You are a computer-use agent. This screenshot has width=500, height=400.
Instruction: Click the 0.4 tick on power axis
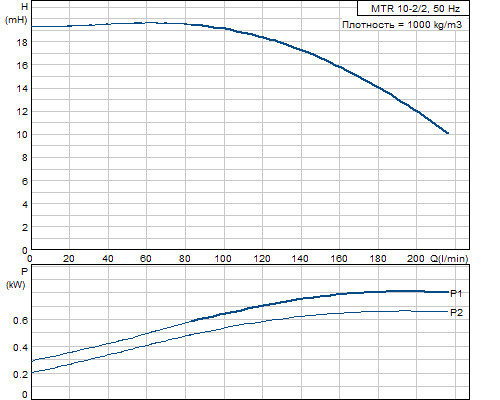21,347
